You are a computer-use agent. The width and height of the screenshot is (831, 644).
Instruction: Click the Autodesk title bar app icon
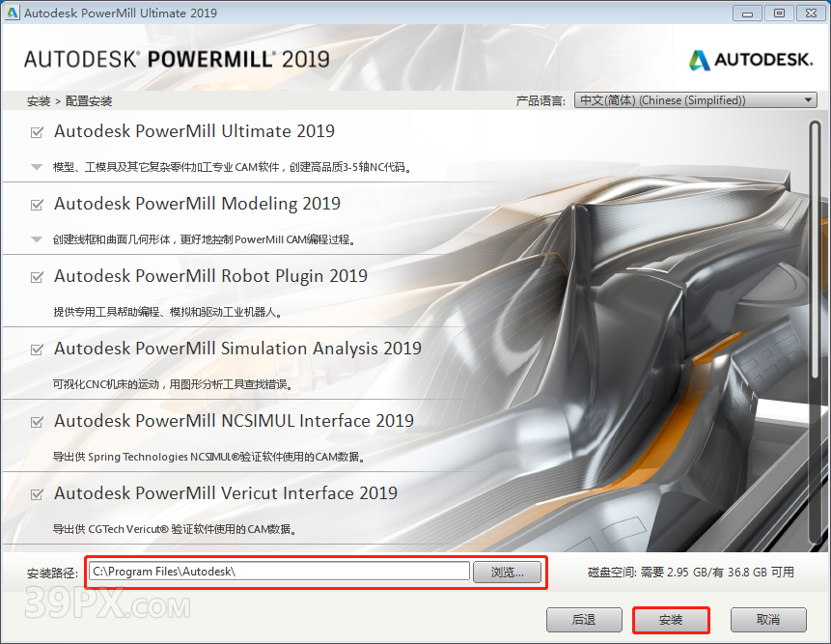(x=12, y=13)
